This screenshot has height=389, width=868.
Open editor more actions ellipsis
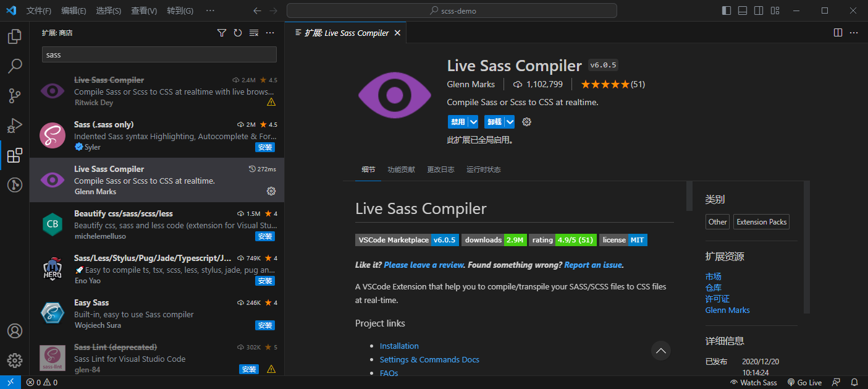click(x=854, y=33)
